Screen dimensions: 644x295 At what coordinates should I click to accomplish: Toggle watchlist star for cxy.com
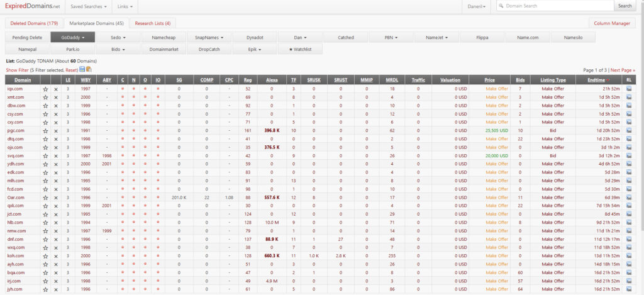[45, 123]
